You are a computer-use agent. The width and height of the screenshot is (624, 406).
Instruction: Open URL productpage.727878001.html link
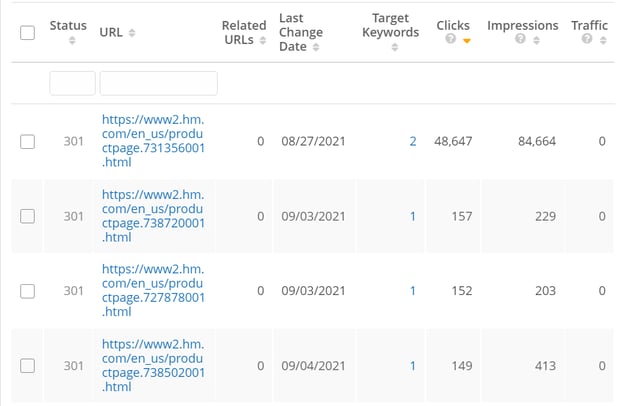[153, 291]
